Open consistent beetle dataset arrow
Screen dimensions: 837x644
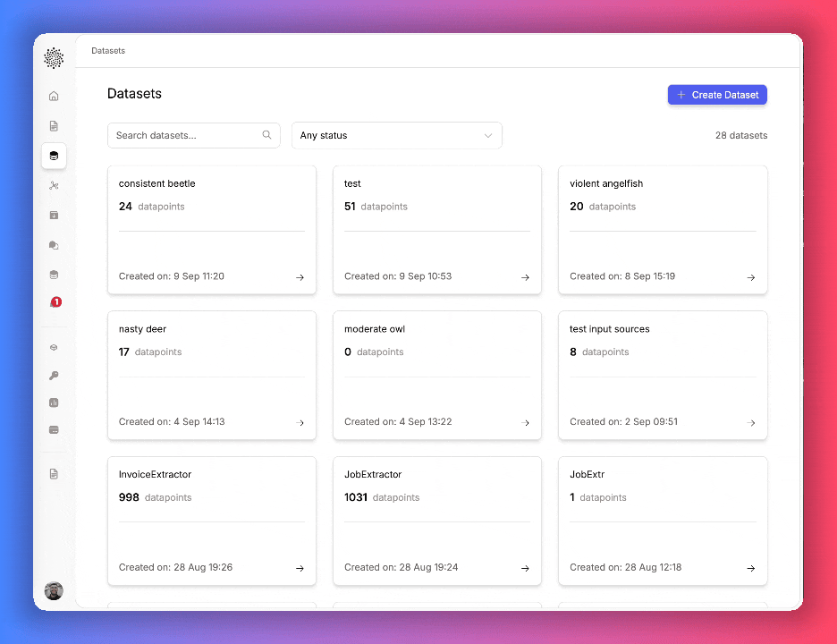click(x=300, y=277)
